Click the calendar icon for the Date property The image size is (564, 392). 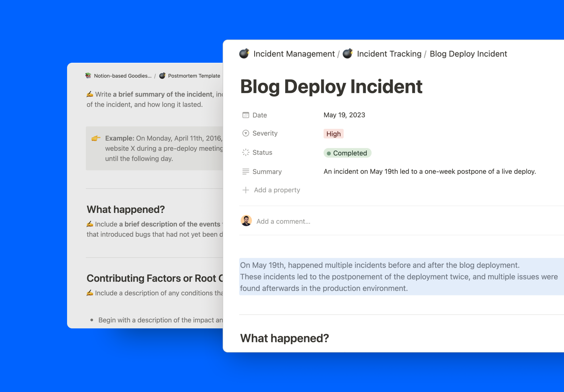246,115
